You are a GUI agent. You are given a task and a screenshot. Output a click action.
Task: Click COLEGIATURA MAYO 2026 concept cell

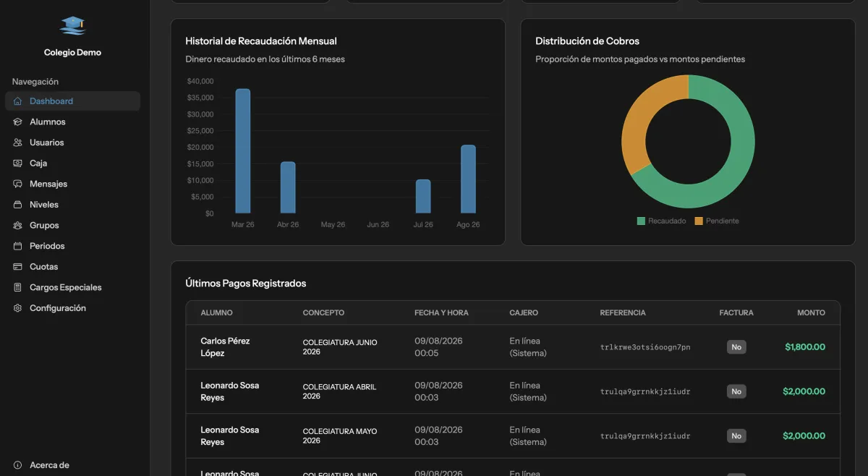(340, 436)
